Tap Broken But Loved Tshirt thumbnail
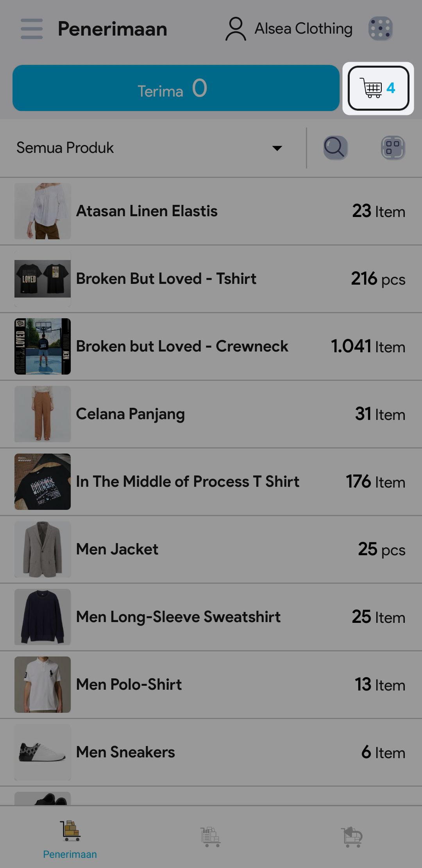422x868 pixels. tap(43, 279)
